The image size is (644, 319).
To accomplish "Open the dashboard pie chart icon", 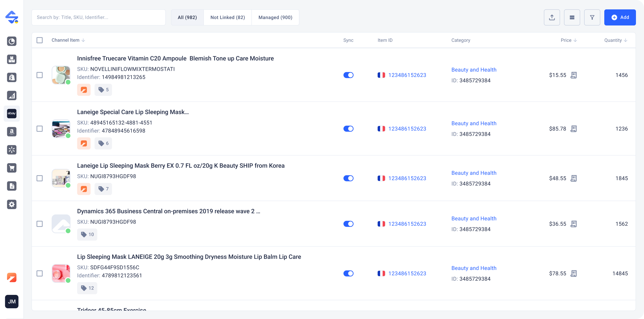I will tap(12, 42).
